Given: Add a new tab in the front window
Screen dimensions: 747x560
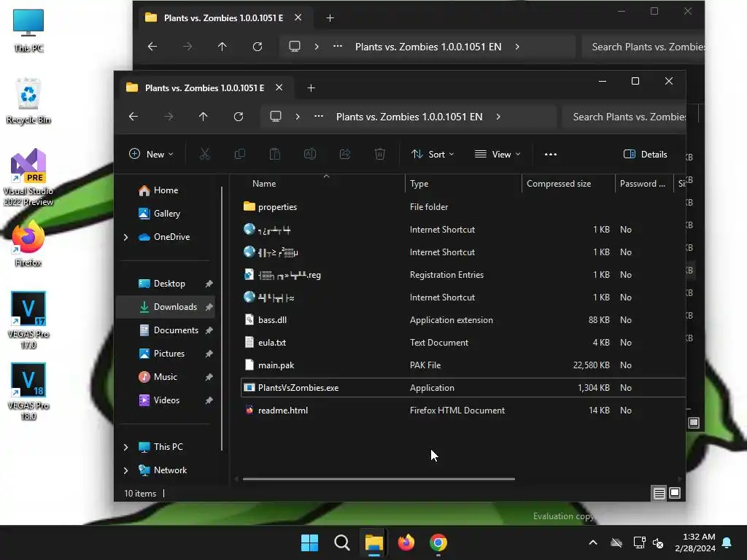Looking at the screenshot, I should click(311, 88).
